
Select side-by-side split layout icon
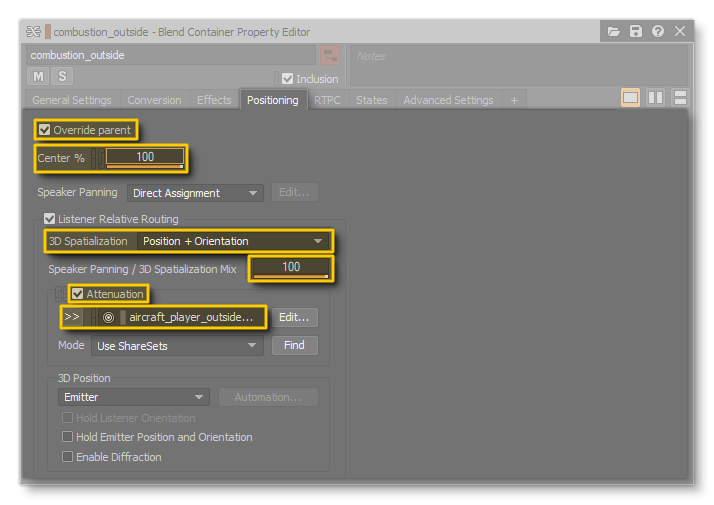[655, 97]
